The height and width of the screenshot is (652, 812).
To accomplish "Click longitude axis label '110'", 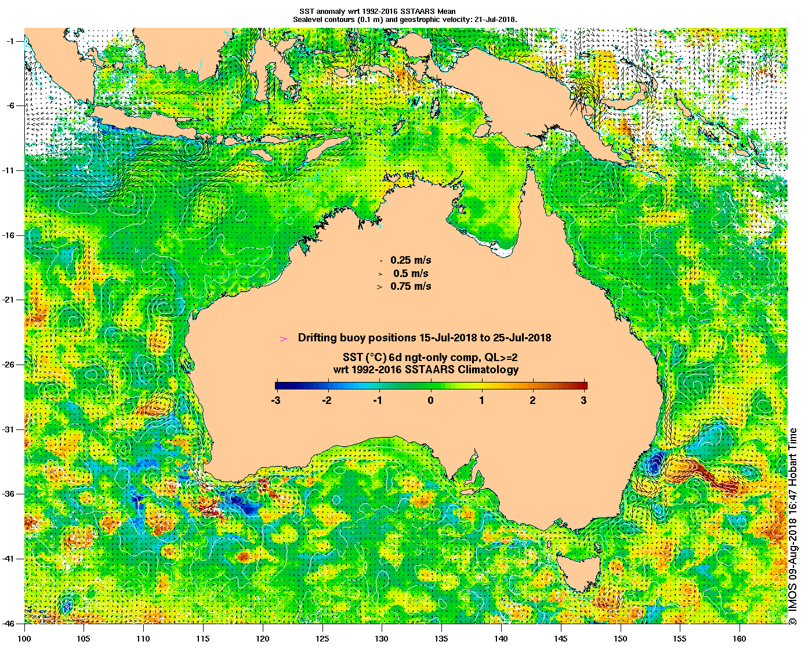I will [x=143, y=639].
